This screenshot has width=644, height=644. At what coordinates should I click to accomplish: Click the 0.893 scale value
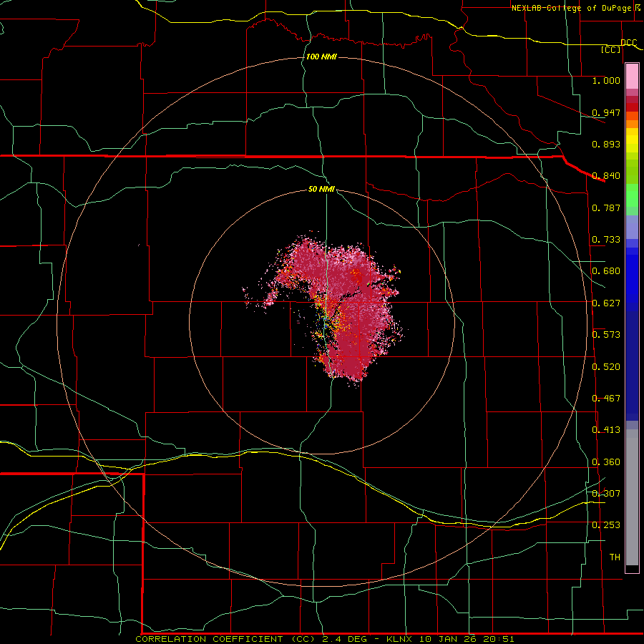pos(606,144)
